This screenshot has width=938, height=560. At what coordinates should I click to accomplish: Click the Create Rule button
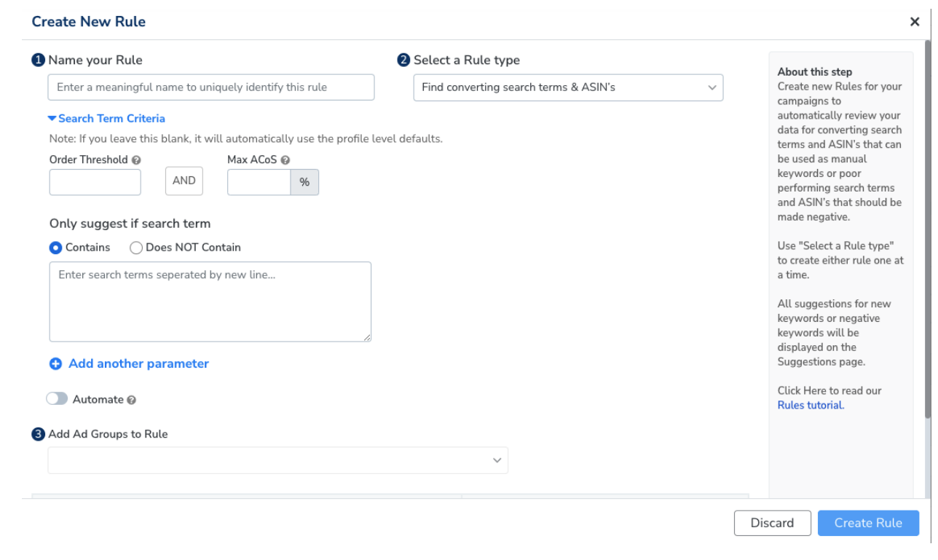(x=868, y=523)
